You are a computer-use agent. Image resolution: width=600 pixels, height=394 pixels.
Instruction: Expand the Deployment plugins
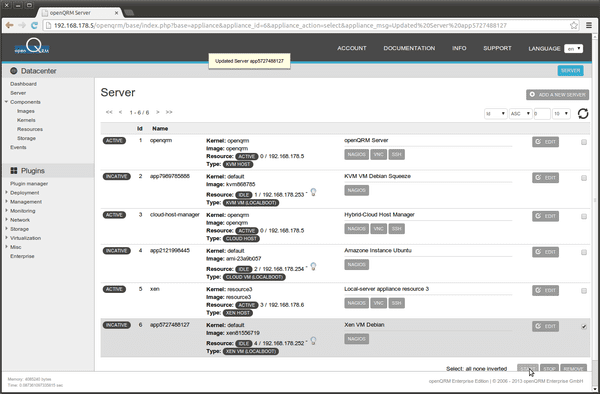point(7,192)
